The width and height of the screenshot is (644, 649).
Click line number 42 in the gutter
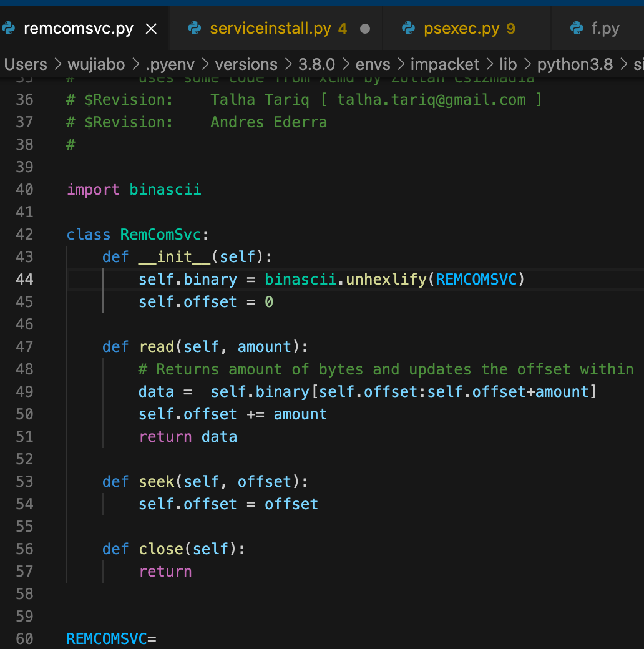click(24, 235)
